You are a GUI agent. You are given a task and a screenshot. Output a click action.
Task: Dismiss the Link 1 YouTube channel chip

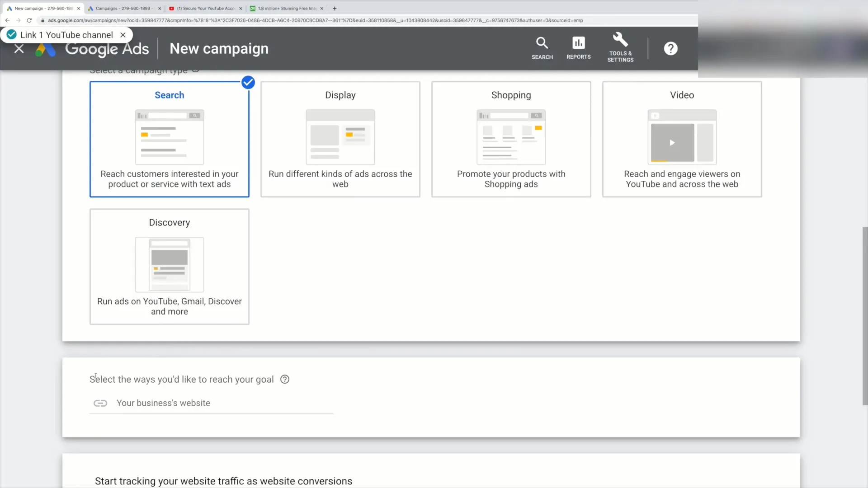click(123, 35)
